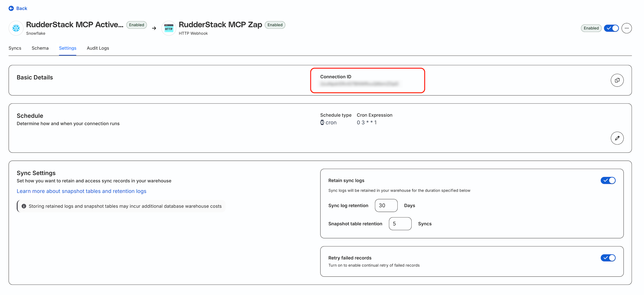644x295 pixels.
Task: Disable the connection Enabled toggle
Action: pyautogui.click(x=611, y=28)
